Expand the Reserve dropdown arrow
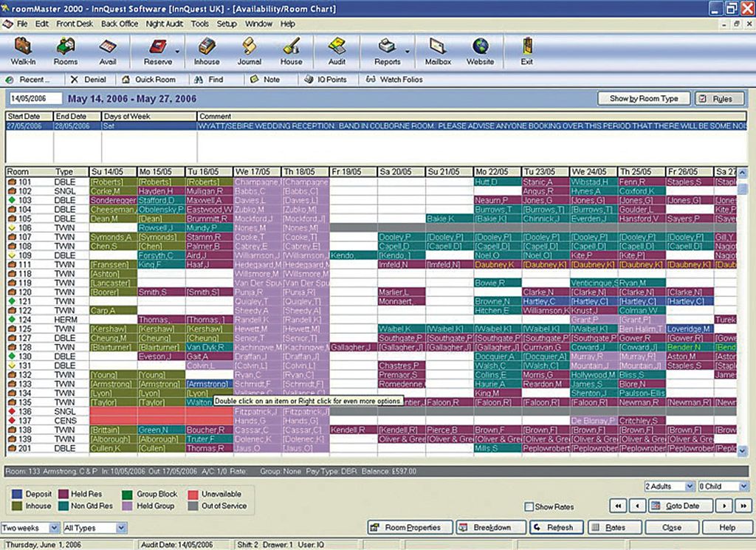756x550 pixels. 177,52
